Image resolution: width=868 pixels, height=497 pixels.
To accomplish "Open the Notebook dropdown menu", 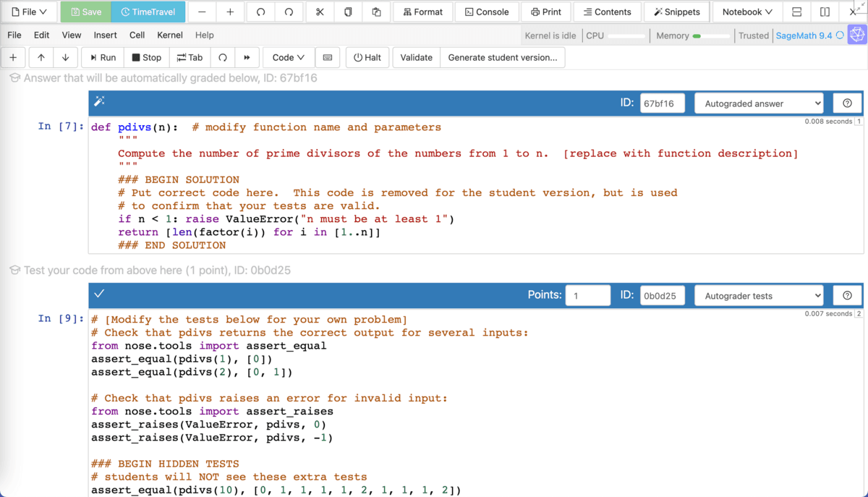I will pos(747,12).
